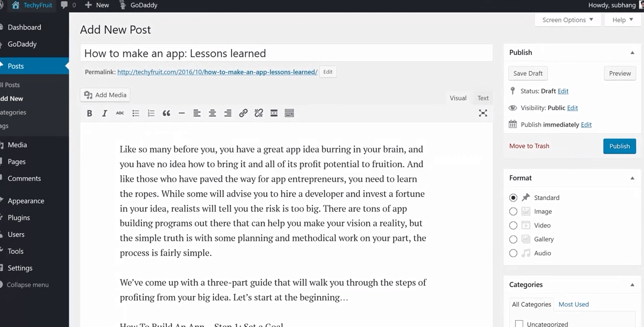This screenshot has height=327, width=644.
Task: Click the Howdy, subhang account menu
Action: [x=616, y=5]
